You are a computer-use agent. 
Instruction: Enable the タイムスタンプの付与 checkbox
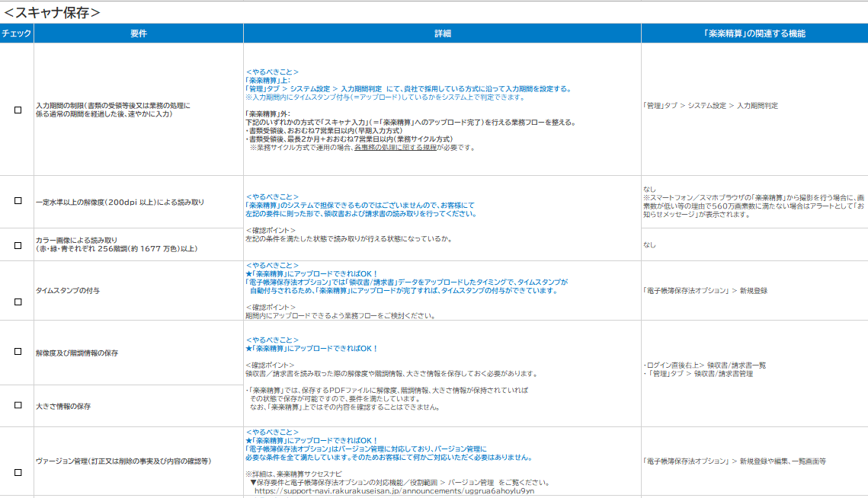tap(18, 302)
